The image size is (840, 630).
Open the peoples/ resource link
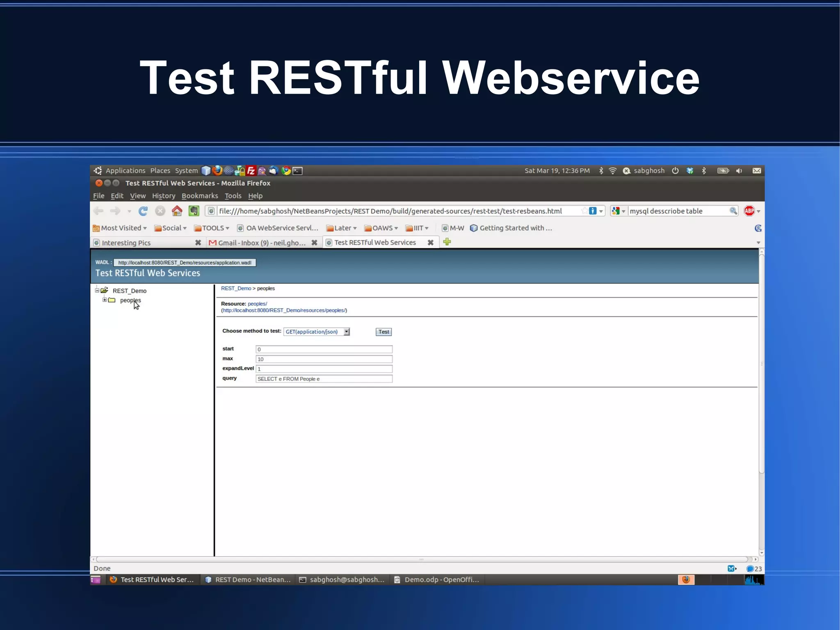coord(257,304)
